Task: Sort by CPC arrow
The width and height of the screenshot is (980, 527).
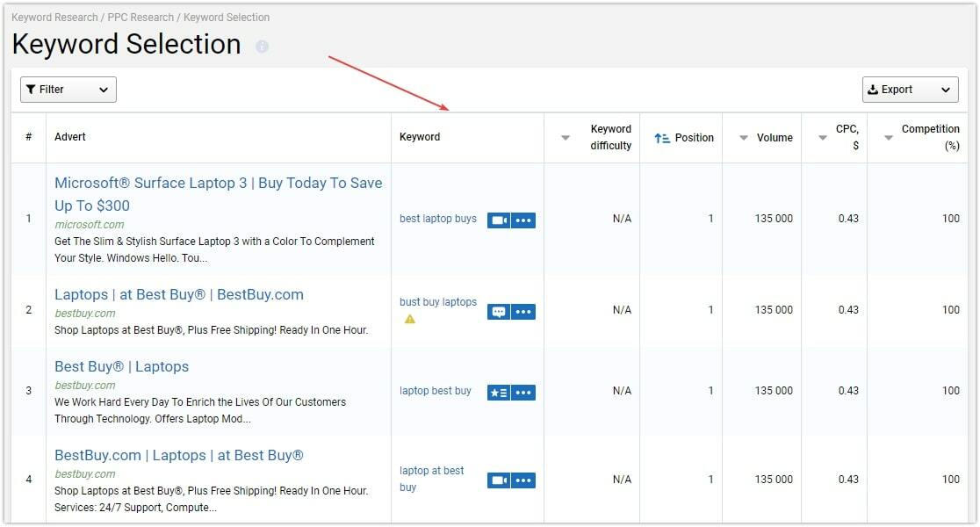Action: click(x=823, y=138)
